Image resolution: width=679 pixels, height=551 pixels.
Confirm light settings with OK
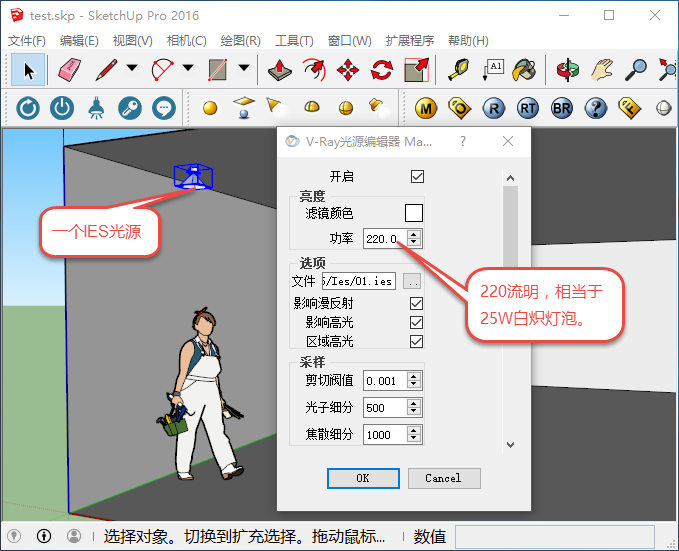(363, 478)
